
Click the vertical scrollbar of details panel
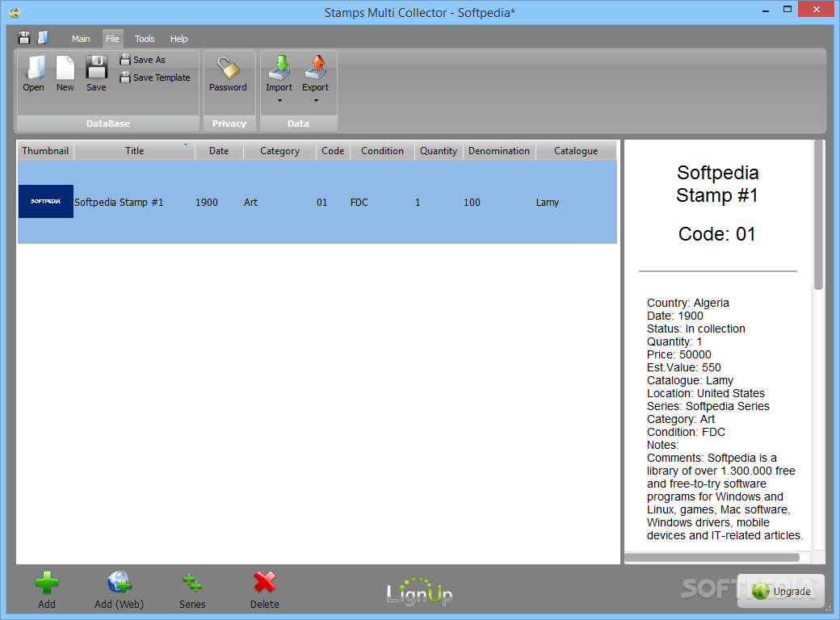pyautogui.click(x=818, y=215)
